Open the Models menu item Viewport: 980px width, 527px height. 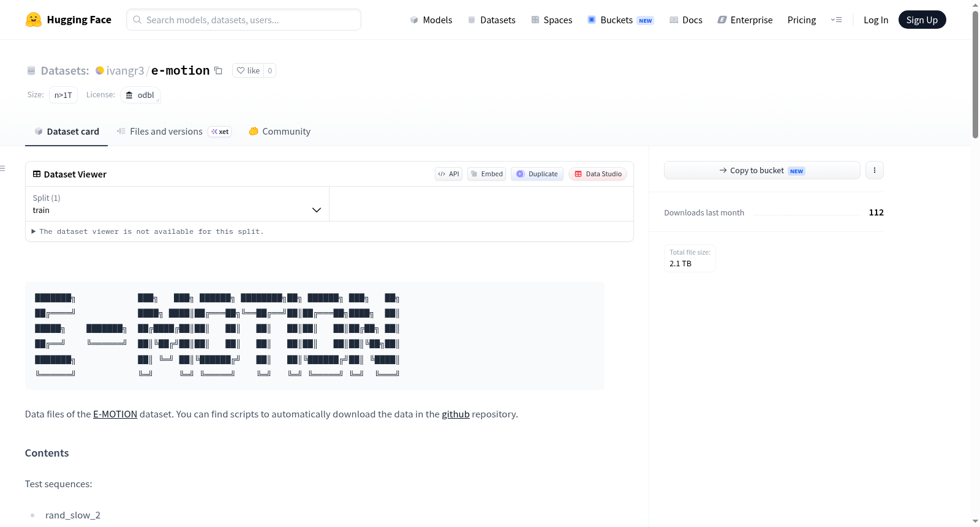(431, 20)
